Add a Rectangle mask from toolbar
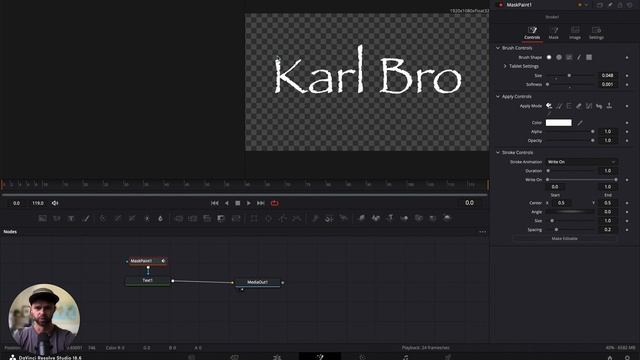 [254, 218]
